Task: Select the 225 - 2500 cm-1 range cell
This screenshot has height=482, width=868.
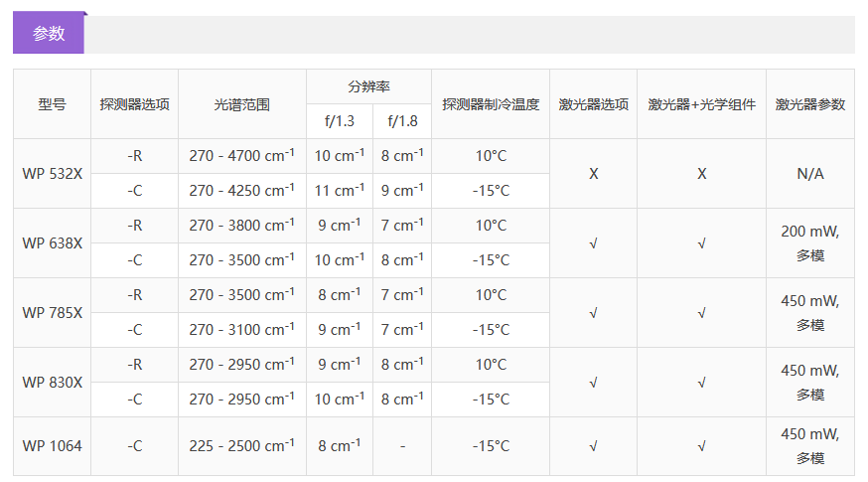Action: coord(241,446)
